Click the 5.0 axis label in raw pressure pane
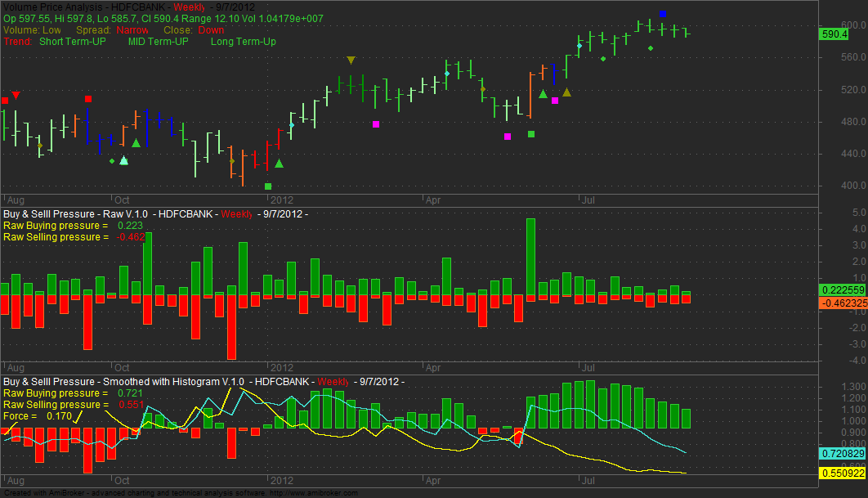868x498 pixels. tap(859, 213)
